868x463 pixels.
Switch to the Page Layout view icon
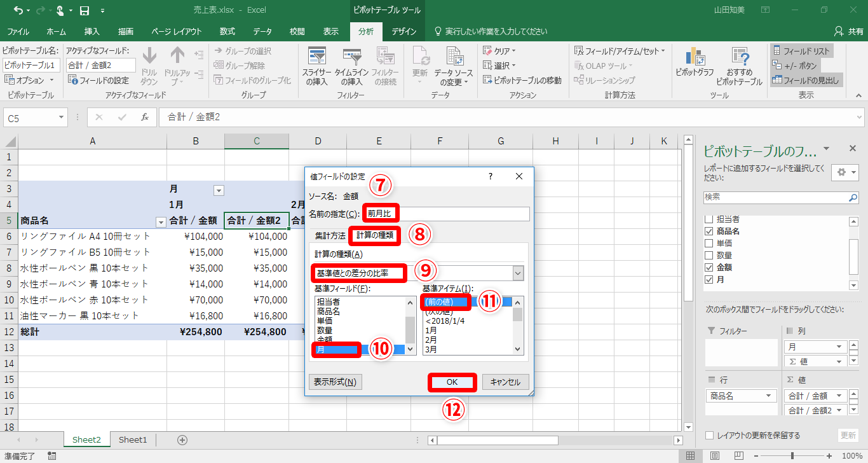click(715, 456)
